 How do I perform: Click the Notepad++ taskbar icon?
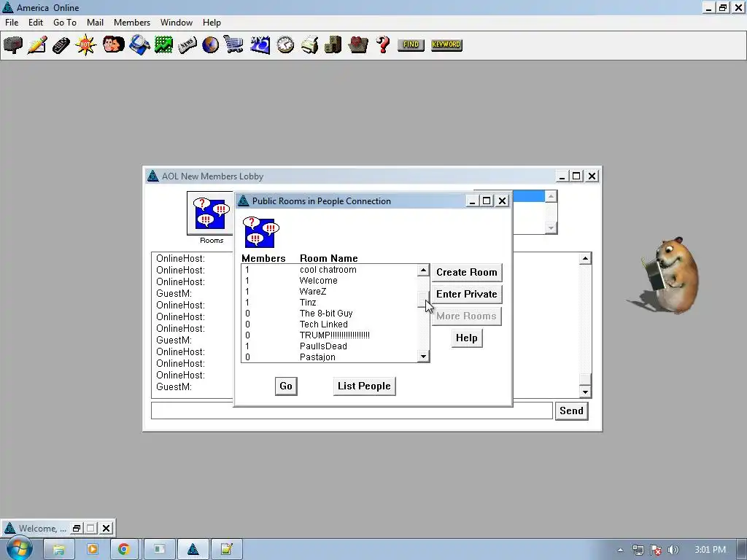coord(226,550)
